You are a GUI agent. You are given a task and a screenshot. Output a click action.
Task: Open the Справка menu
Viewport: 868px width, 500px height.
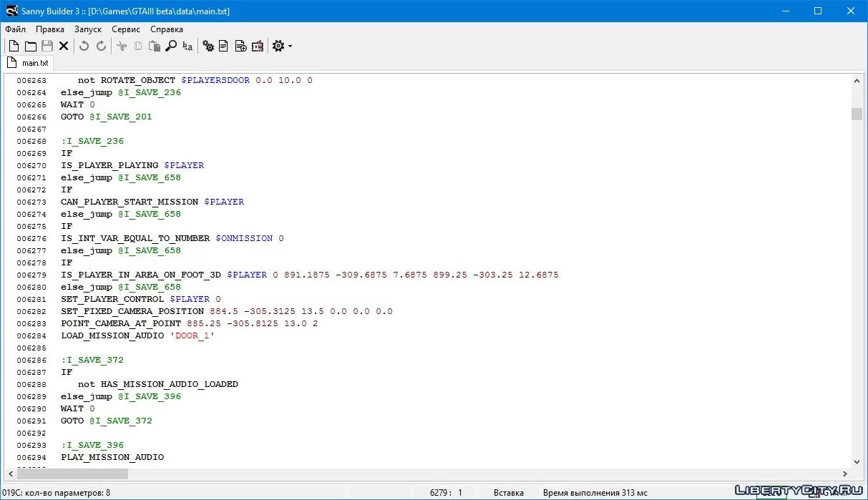pos(167,29)
